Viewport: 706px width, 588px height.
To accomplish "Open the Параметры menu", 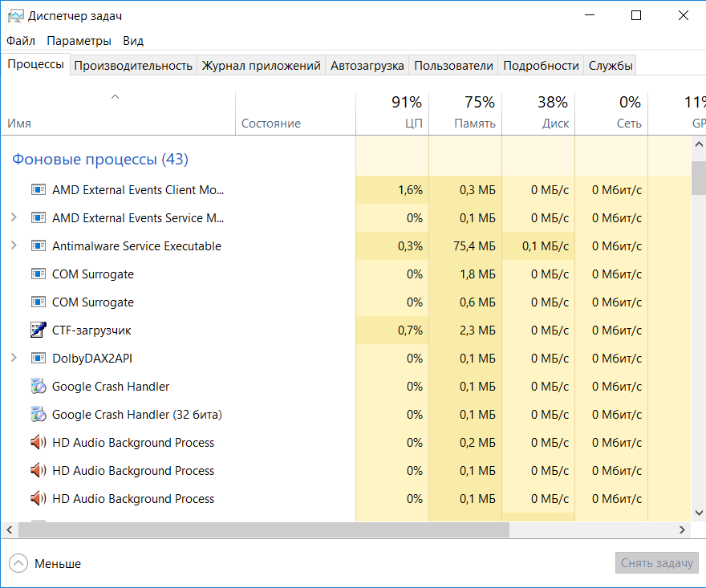I will [79, 41].
